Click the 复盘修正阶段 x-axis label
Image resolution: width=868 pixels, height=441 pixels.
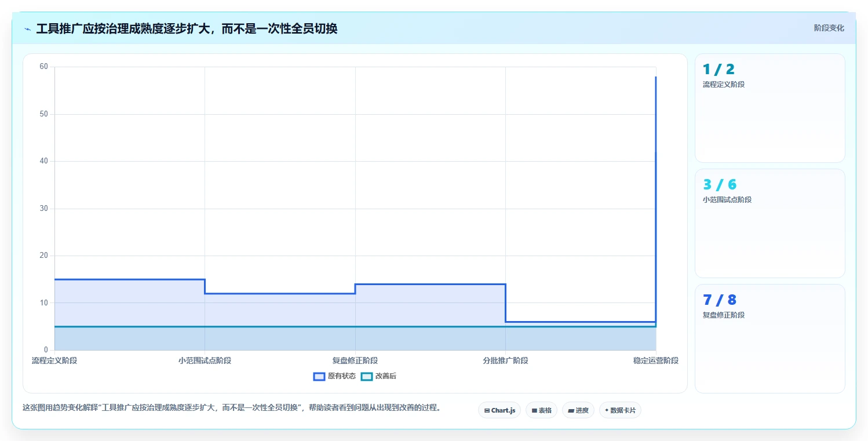click(x=355, y=360)
